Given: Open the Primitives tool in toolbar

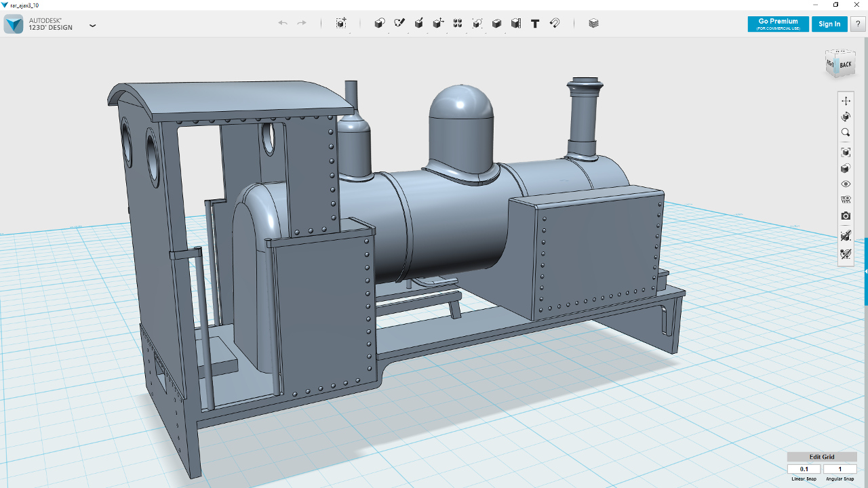Looking at the screenshot, I should (380, 23).
